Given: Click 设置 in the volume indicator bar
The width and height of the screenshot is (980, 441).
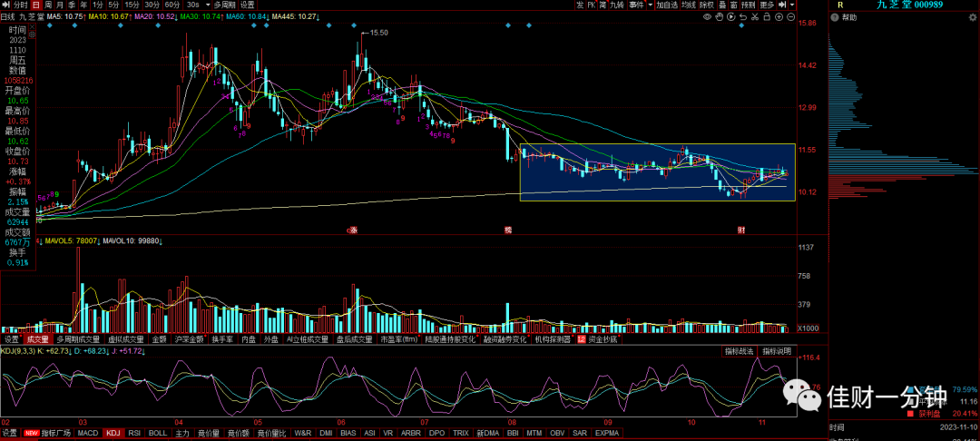Looking at the screenshot, I should tap(11, 339).
